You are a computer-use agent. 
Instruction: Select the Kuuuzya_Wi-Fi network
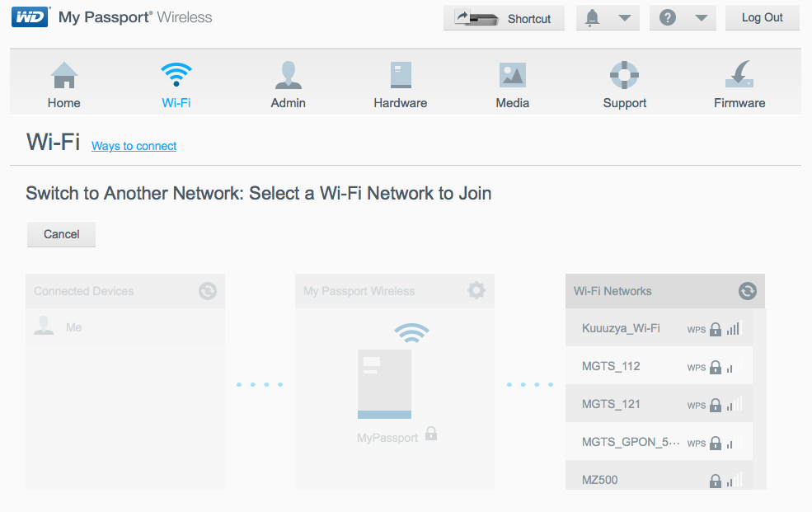pos(621,328)
